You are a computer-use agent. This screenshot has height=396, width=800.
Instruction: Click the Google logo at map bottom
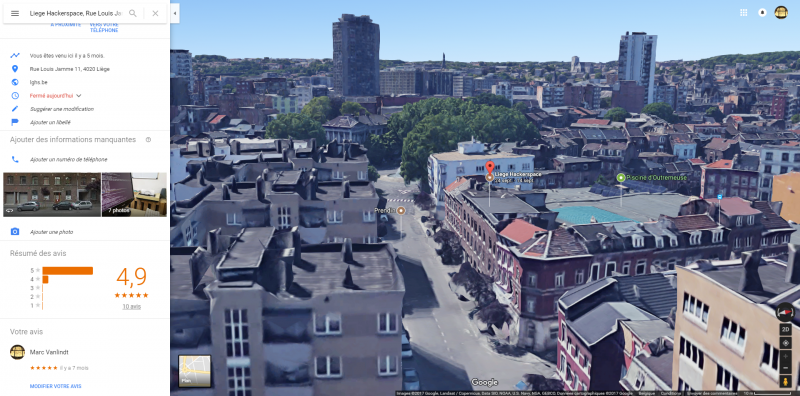(x=484, y=382)
